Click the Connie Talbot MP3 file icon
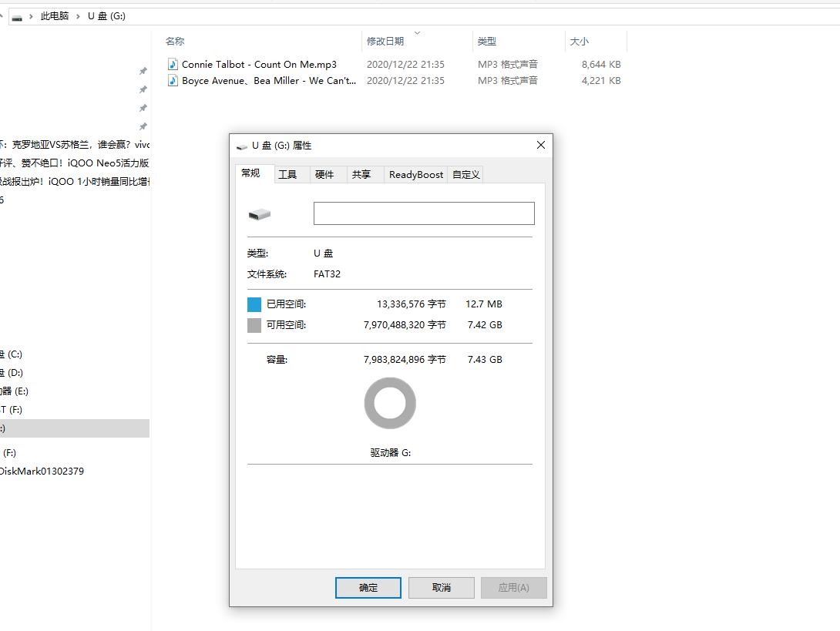This screenshot has height=631, width=840. coord(173,64)
